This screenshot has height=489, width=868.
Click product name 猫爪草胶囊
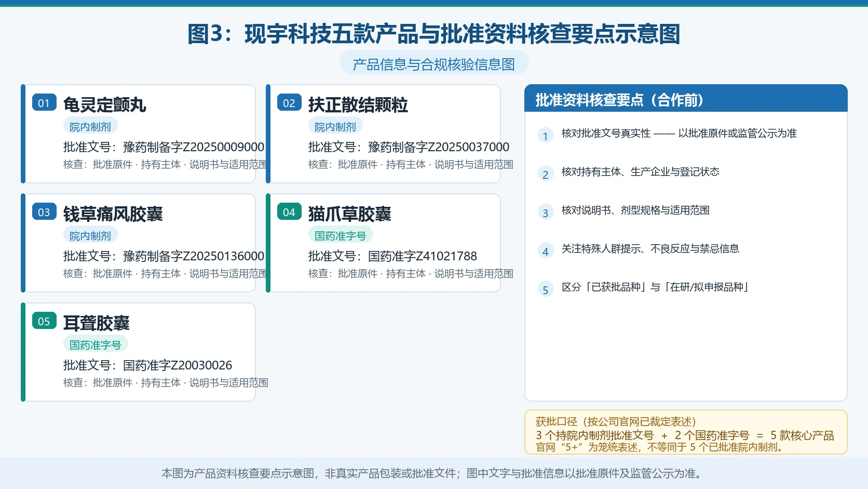point(350,214)
